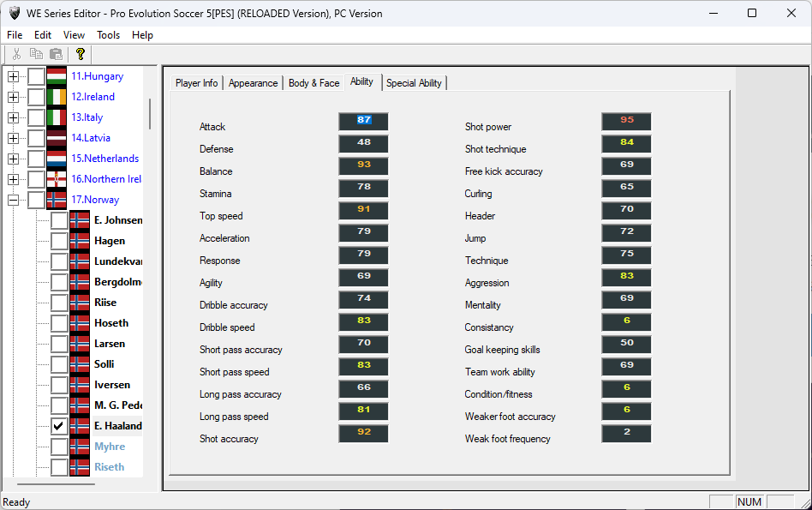The width and height of the screenshot is (812, 510).
Task: Expand the 11.Hungary tree node
Action: [x=14, y=76]
